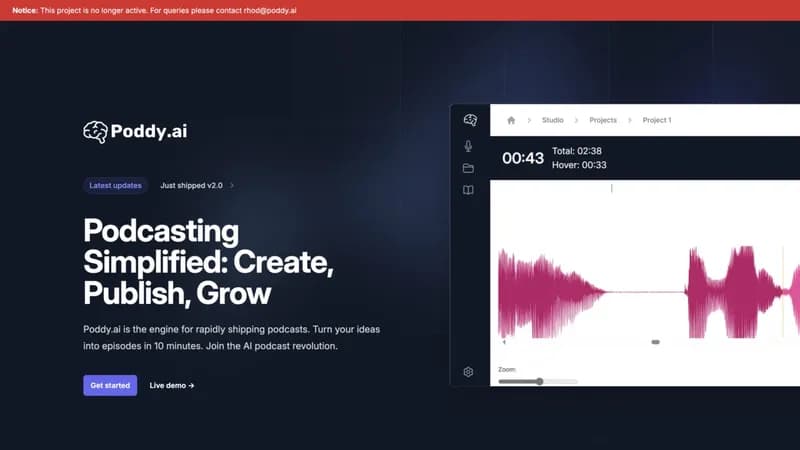Click the playhead marker above waveform
Screen dimensions: 800x450
611,188
